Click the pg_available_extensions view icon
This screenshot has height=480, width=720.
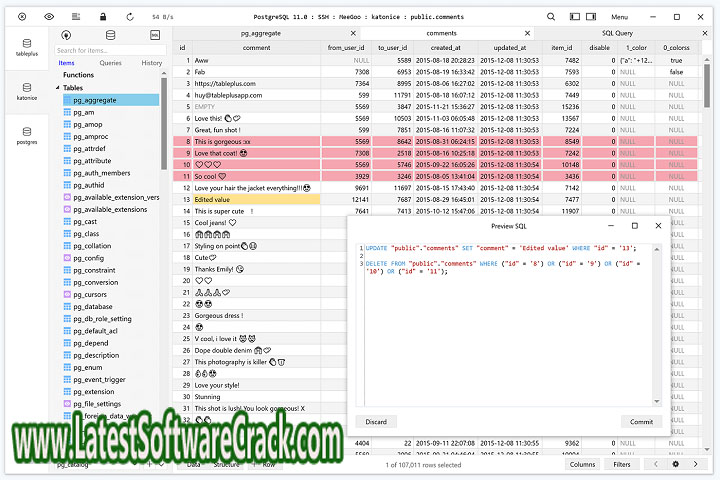coord(67,209)
